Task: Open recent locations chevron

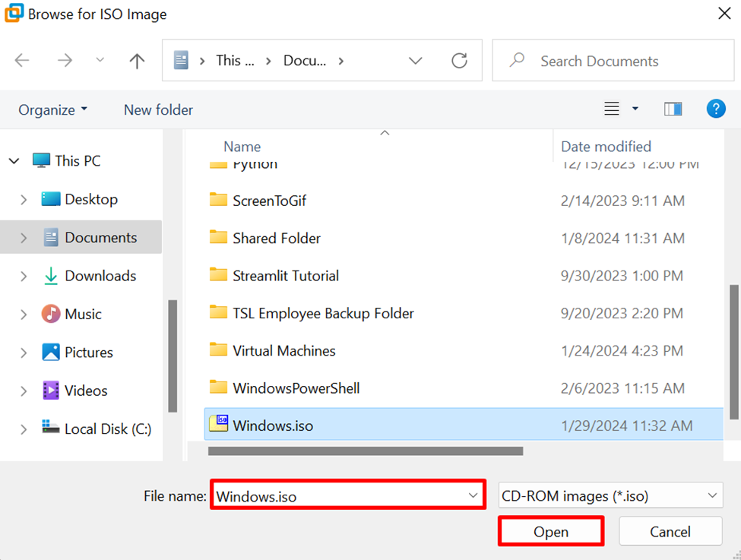Action: (100, 60)
